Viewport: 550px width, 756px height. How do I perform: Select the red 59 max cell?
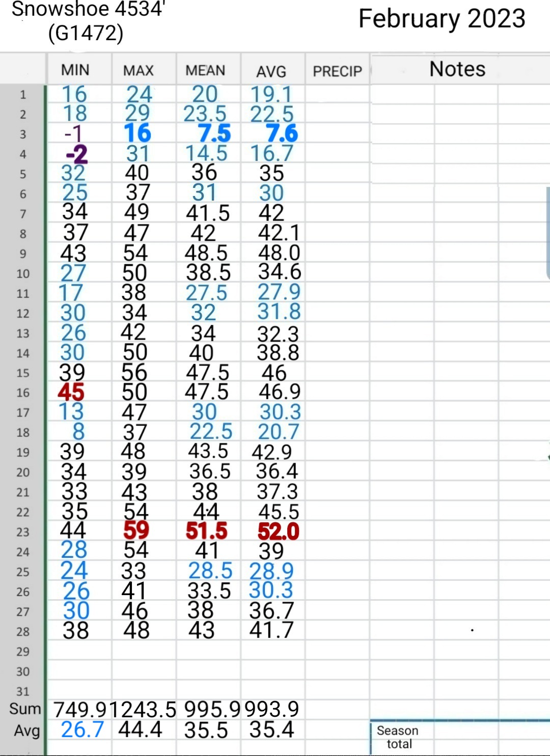pyautogui.click(x=136, y=530)
